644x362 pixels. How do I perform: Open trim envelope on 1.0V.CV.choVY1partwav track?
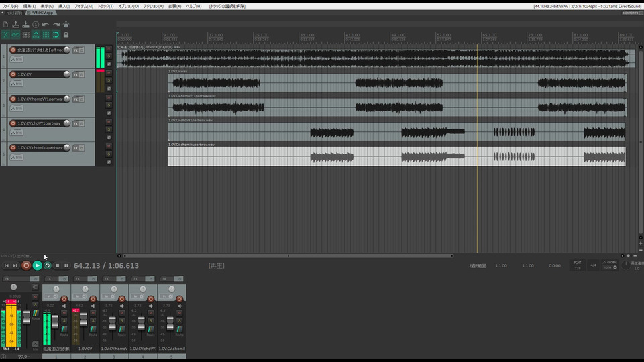(x=16, y=133)
